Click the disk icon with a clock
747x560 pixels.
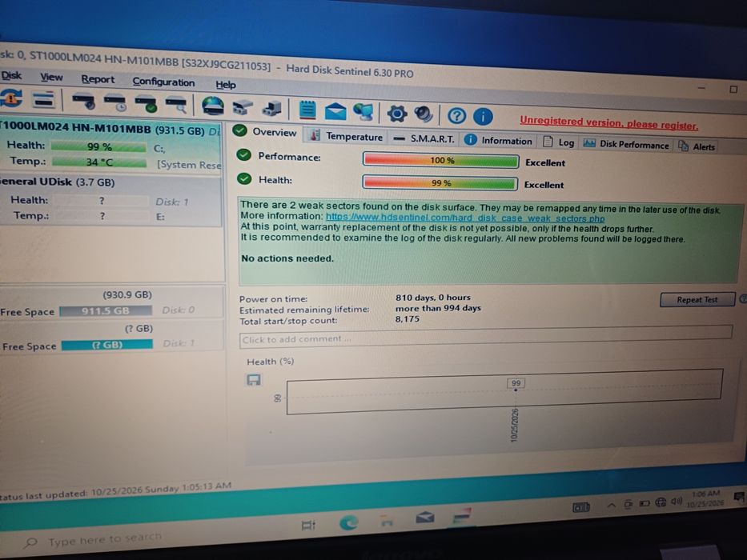(x=114, y=102)
